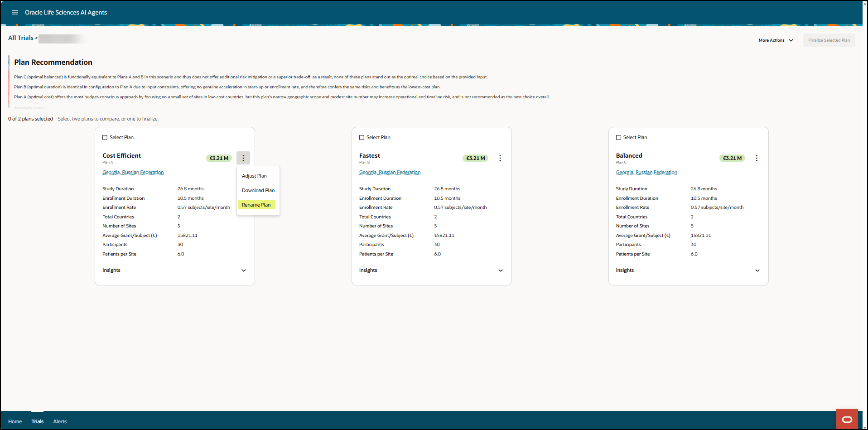Check Select Plan for Fastest
Screen dimensions: 868x430
click(x=362, y=137)
